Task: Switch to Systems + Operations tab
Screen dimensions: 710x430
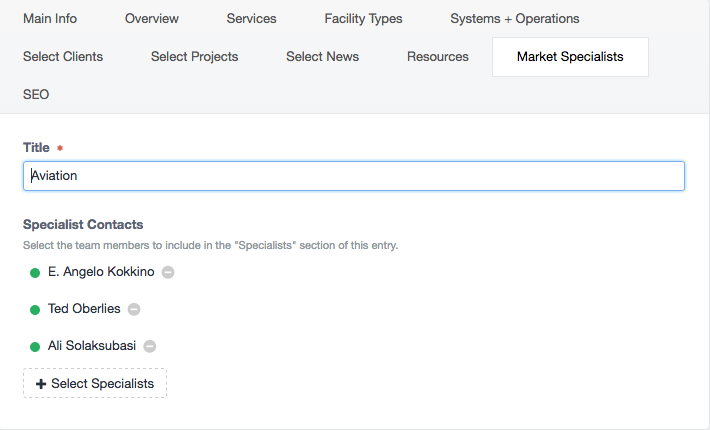Action: [515, 19]
